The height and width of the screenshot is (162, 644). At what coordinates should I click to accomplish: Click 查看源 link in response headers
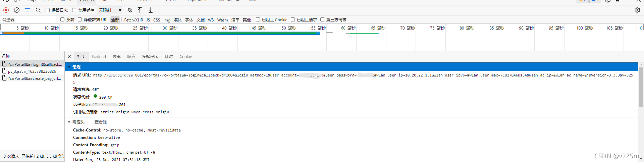click(x=101, y=122)
